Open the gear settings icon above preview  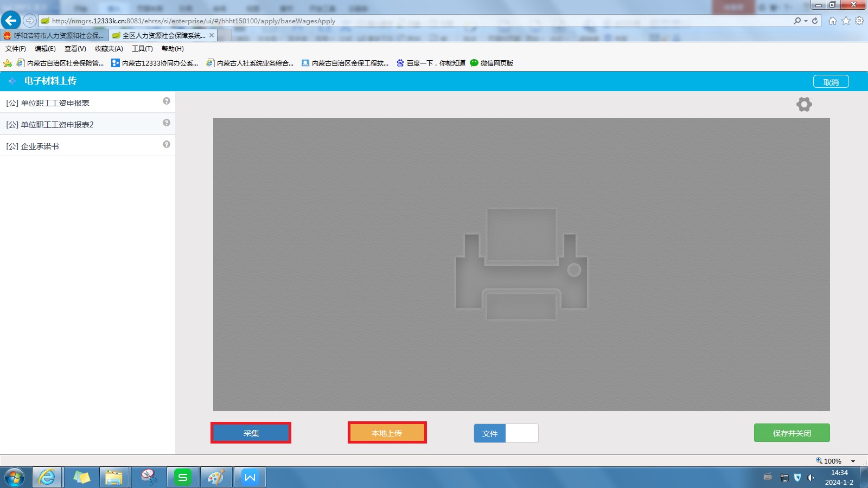(x=804, y=104)
